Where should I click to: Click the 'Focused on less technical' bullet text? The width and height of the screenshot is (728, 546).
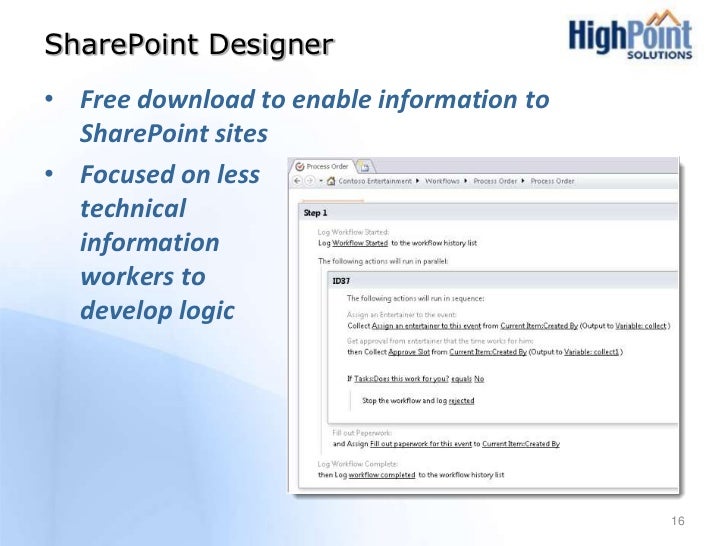(x=170, y=242)
